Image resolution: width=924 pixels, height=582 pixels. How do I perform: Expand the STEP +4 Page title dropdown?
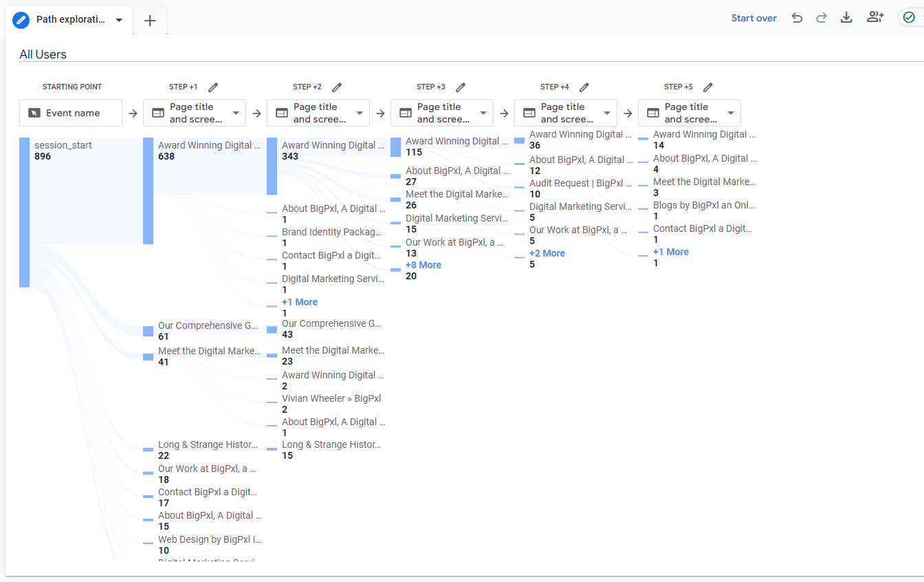tap(607, 113)
